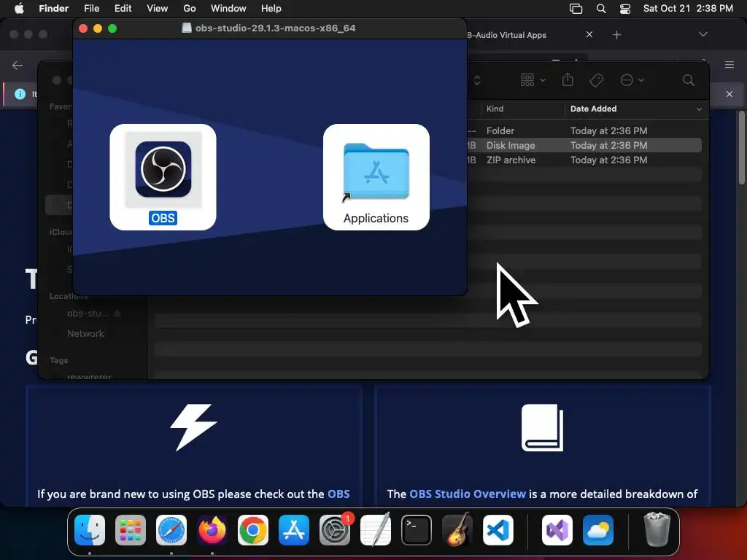Launch Safari from the Dock
The image size is (747, 560).
[171, 530]
